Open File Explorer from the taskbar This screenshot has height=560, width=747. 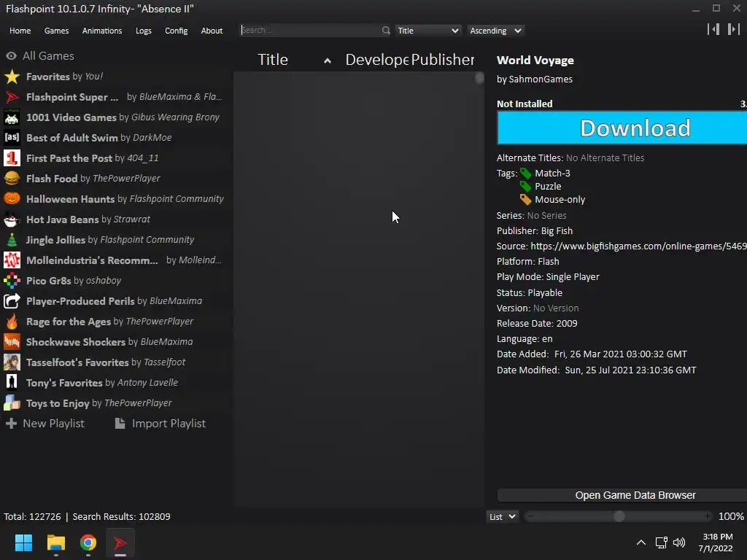tap(55, 542)
